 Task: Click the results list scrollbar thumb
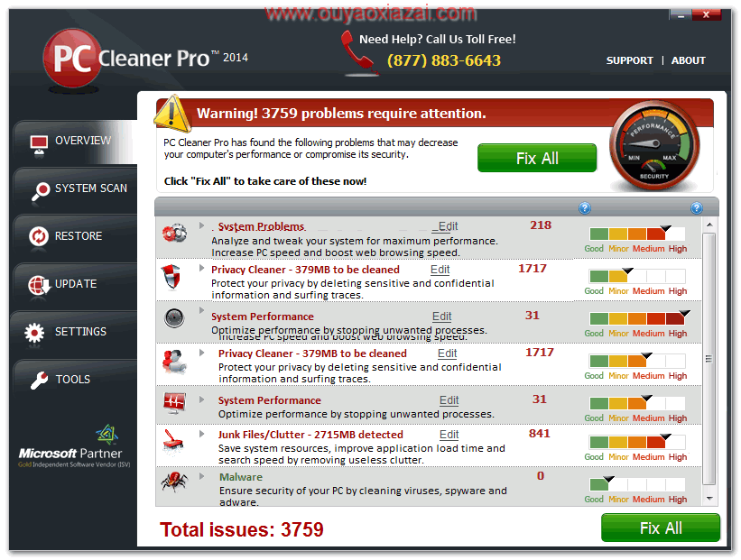[709, 359]
